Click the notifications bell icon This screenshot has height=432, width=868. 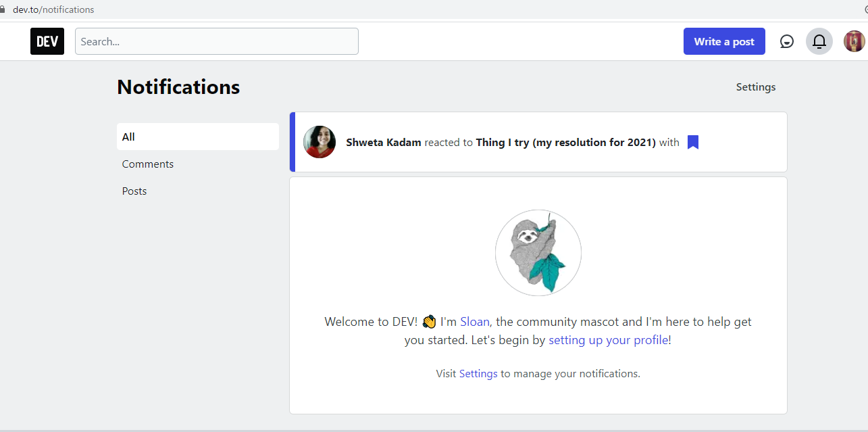tap(819, 42)
